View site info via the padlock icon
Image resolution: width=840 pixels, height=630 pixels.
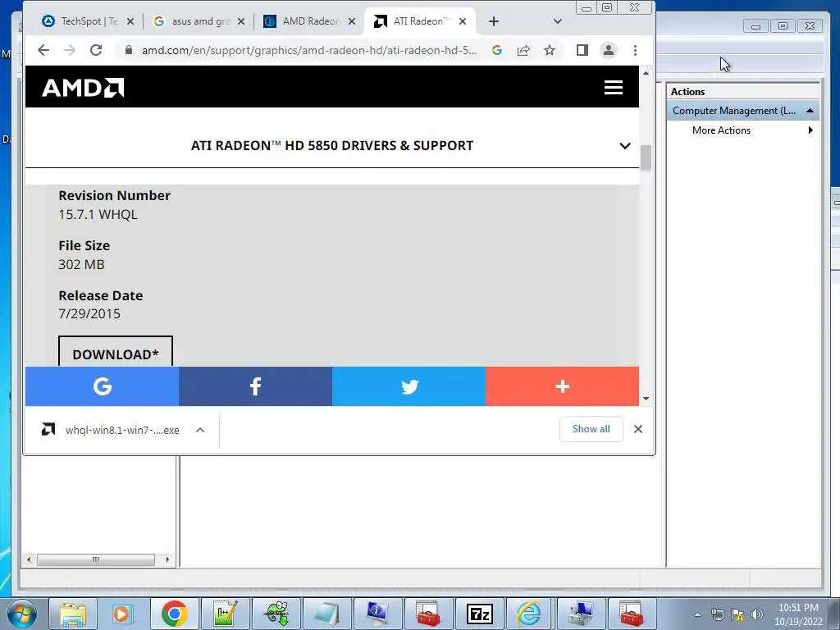pyautogui.click(x=128, y=50)
